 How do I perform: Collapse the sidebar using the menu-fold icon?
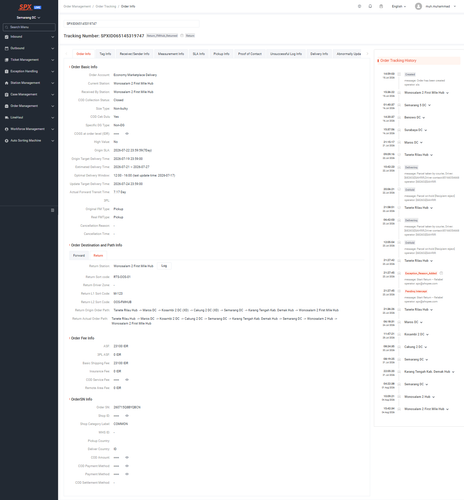[x=52, y=210]
